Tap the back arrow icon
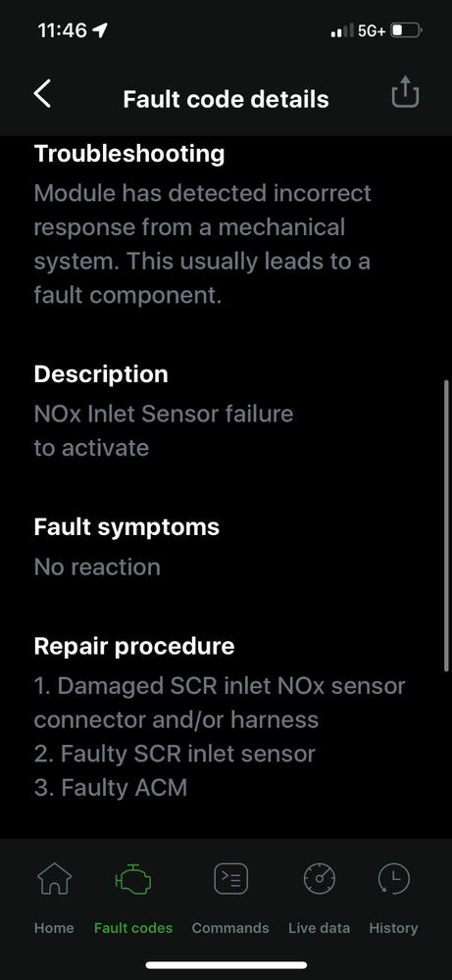This screenshot has width=452, height=980. [42, 94]
